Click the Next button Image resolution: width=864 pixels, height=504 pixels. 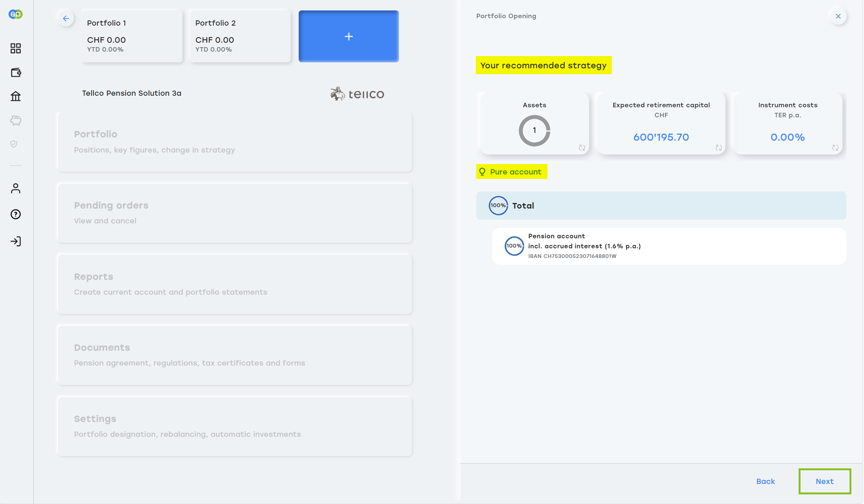coord(824,481)
